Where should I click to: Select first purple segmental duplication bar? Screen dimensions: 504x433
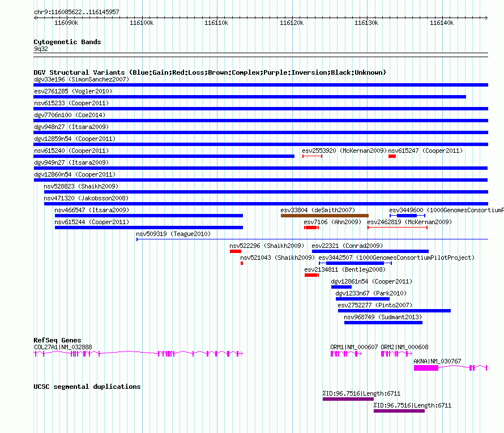pyautogui.click(x=348, y=399)
